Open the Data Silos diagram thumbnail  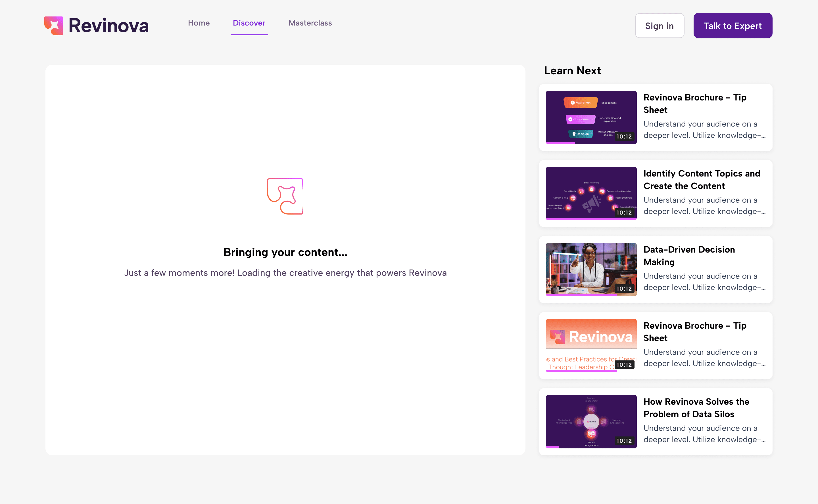591,421
